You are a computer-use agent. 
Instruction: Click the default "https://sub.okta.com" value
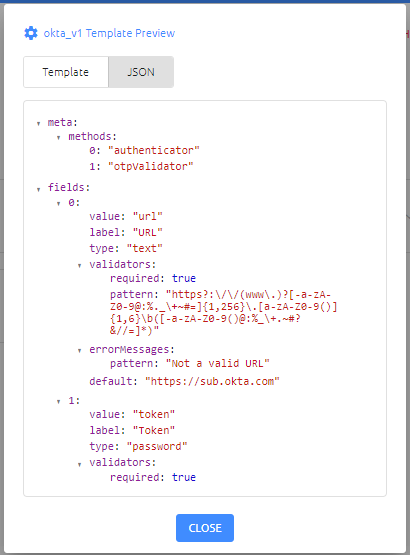[212, 381]
